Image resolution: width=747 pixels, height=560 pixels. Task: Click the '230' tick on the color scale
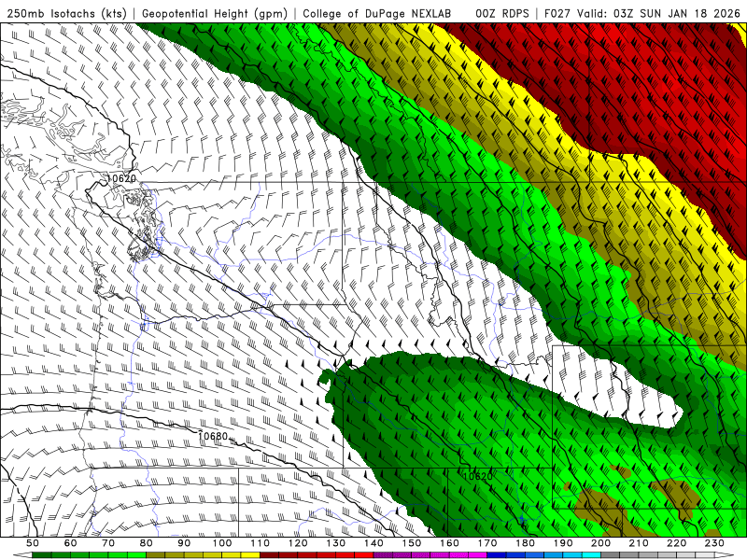coord(715,543)
